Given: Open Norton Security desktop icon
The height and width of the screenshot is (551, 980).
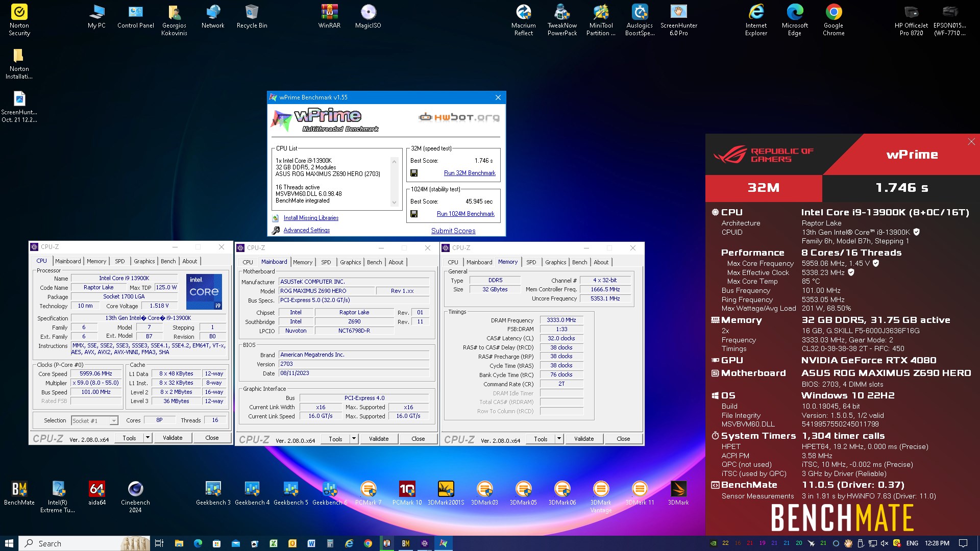Looking at the screenshot, I should (19, 20).
